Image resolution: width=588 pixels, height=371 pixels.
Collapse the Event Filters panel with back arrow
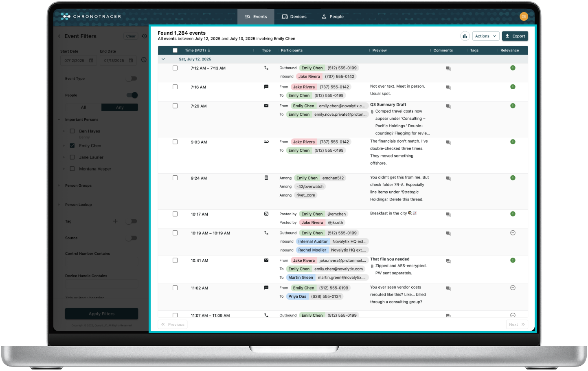point(59,36)
